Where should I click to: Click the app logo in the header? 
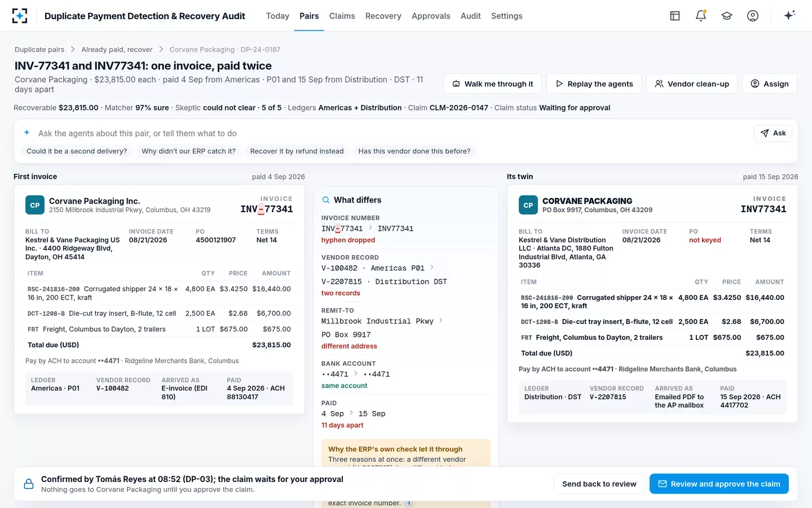click(x=20, y=16)
